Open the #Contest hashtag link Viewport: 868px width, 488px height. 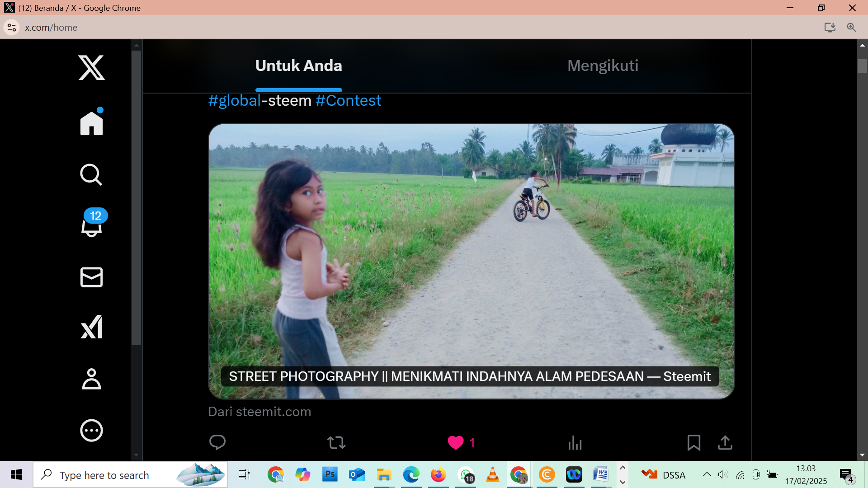[348, 101]
